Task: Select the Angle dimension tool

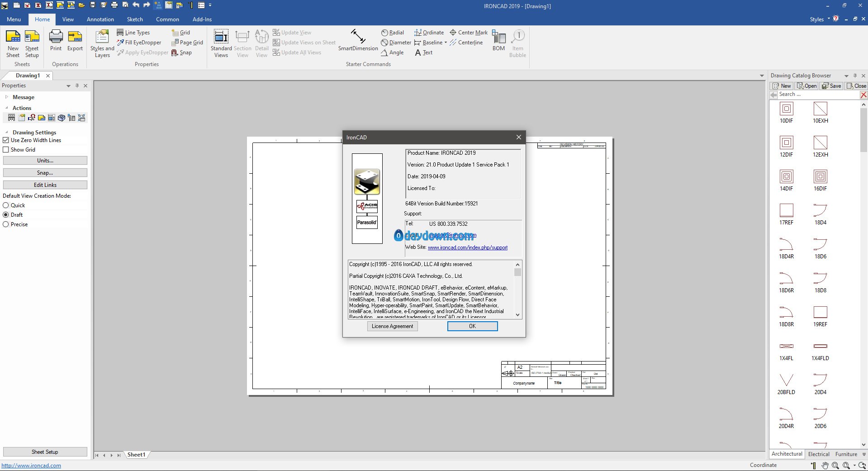Action: 392,52
